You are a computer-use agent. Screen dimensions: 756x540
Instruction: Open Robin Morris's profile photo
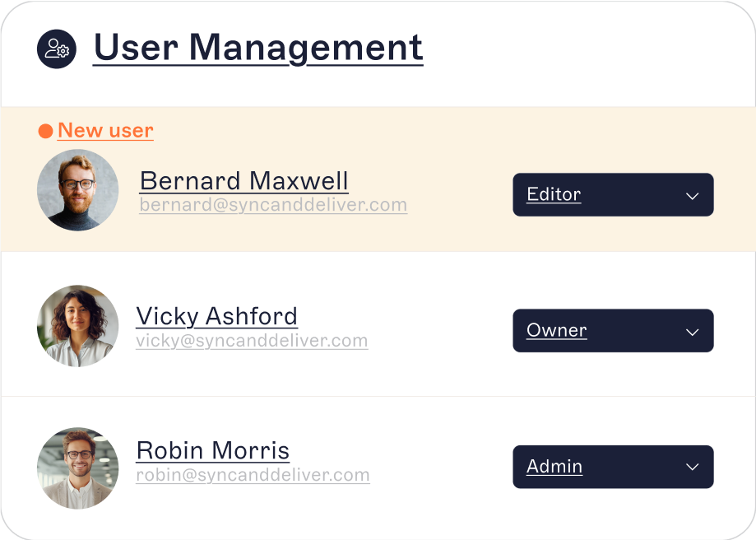78,468
